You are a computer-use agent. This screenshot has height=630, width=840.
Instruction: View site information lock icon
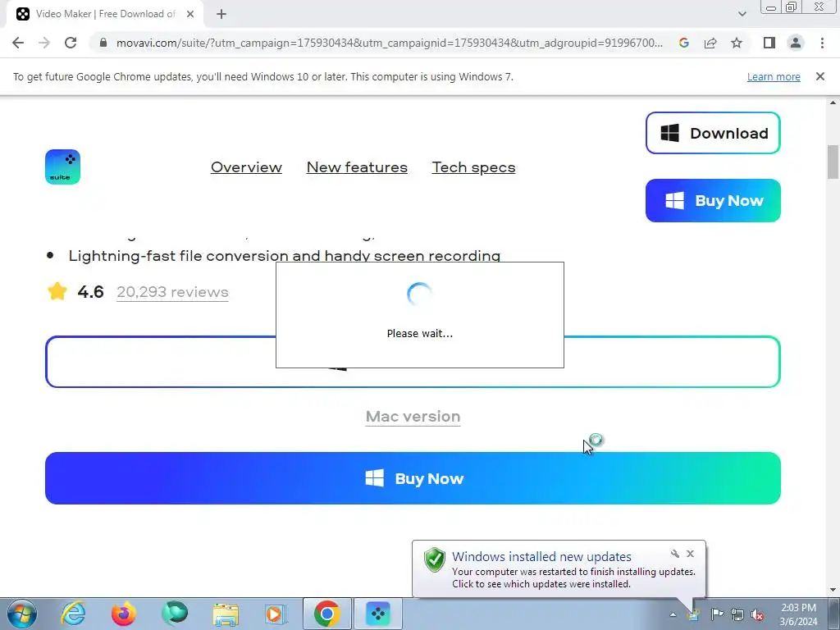[103, 43]
